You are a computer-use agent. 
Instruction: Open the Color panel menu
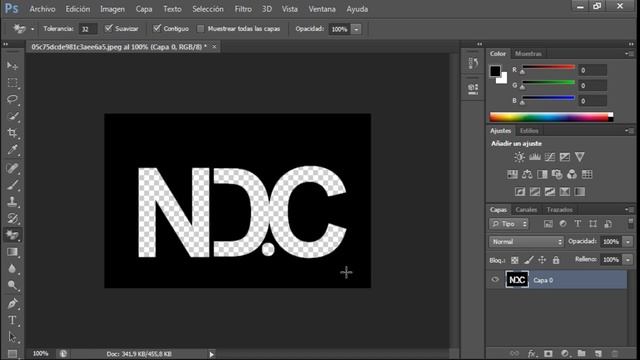point(629,53)
